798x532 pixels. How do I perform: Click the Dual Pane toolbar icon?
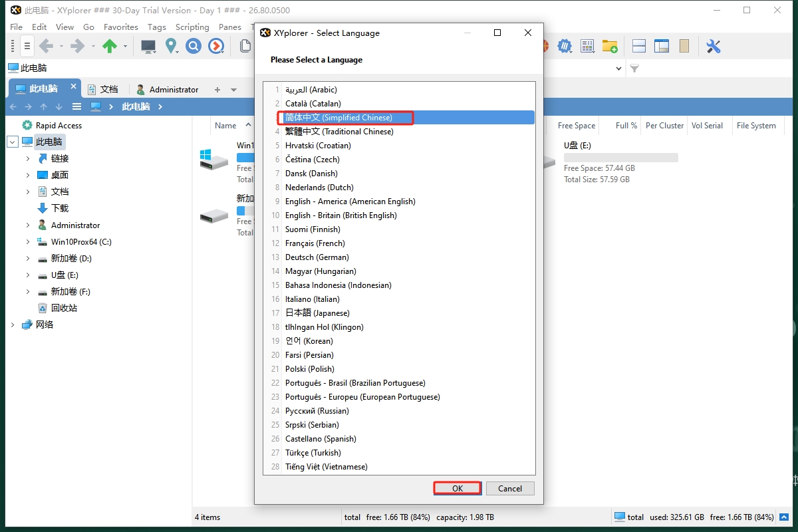coord(639,46)
